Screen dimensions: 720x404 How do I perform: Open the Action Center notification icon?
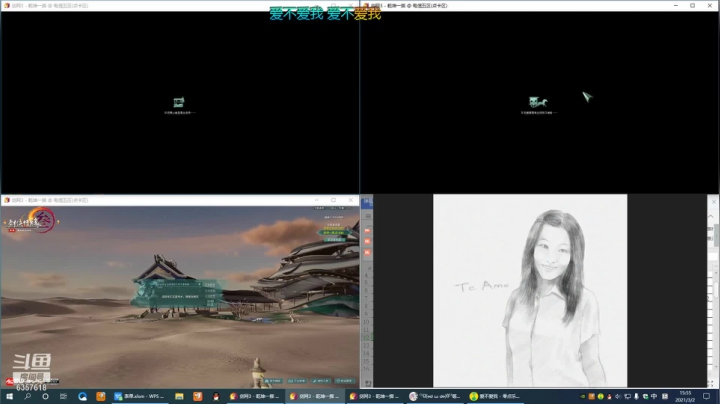coord(707,397)
